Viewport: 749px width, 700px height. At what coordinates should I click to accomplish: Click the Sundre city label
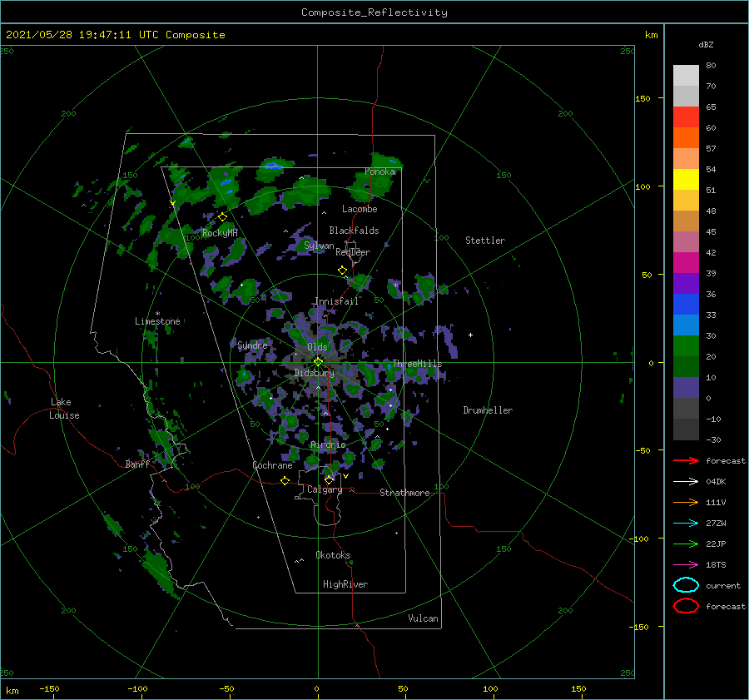253,345
